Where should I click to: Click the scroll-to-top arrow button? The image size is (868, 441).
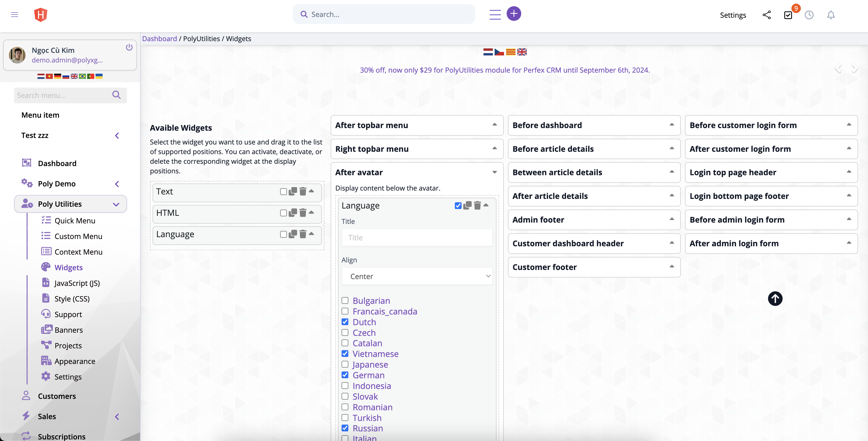775,299
